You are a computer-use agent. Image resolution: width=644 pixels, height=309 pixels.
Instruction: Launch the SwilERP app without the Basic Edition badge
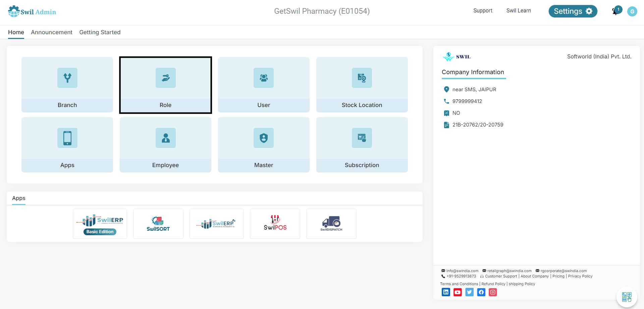point(217,224)
